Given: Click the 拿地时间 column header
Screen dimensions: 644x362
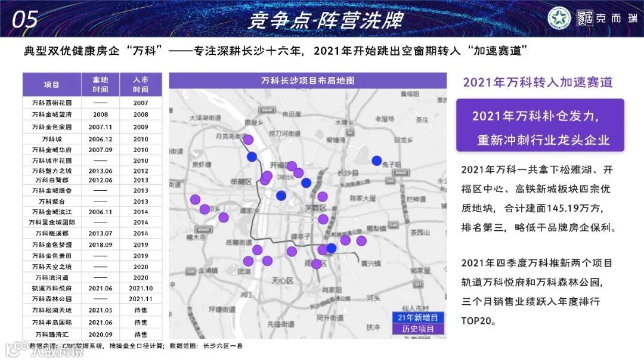Looking at the screenshot, I should (x=100, y=84).
